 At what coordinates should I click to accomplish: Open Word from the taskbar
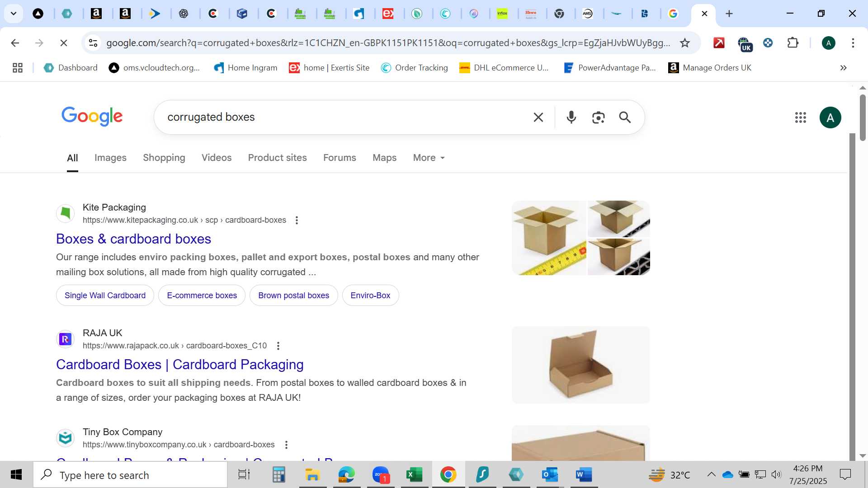584,475
